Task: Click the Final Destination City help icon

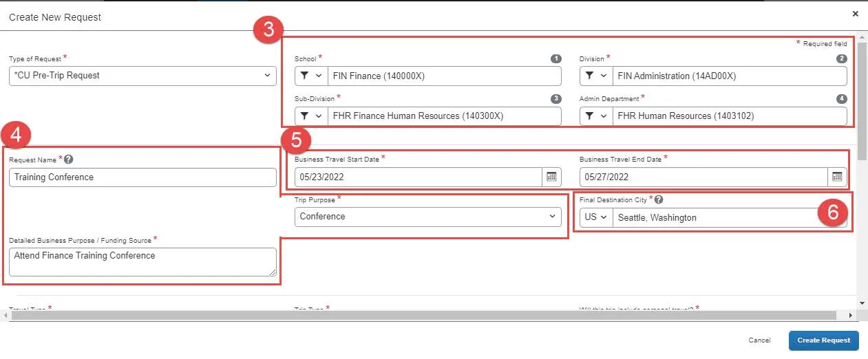Action: [x=659, y=199]
